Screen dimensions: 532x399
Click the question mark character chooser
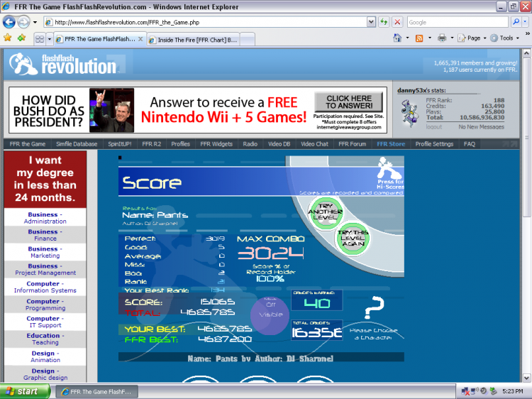pyautogui.click(x=374, y=307)
